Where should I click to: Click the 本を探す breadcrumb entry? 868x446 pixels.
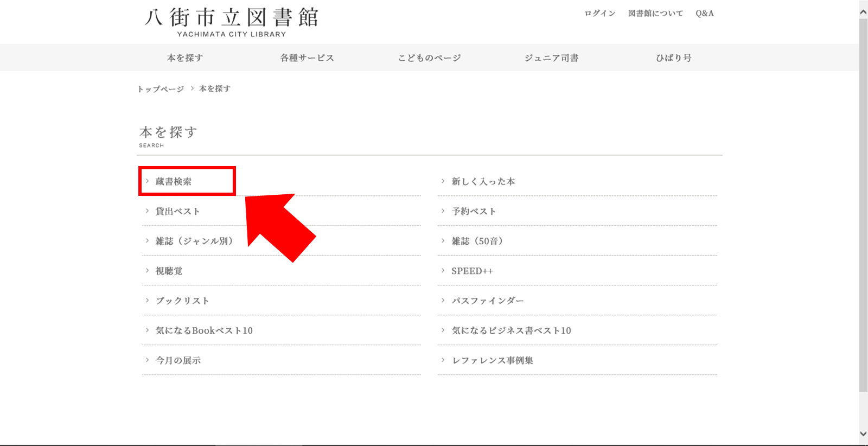[215, 88]
